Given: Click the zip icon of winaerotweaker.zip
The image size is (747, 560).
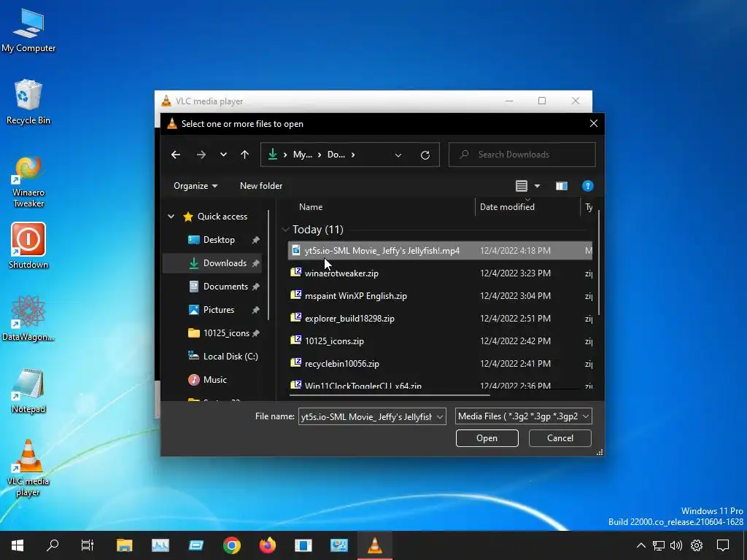Looking at the screenshot, I should click(x=296, y=273).
